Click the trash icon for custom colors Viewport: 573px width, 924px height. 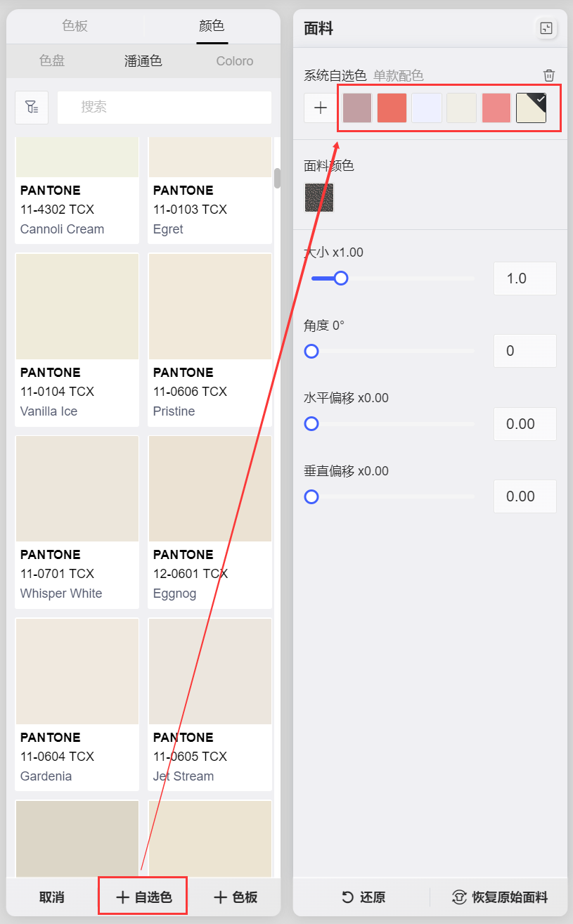tap(549, 76)
